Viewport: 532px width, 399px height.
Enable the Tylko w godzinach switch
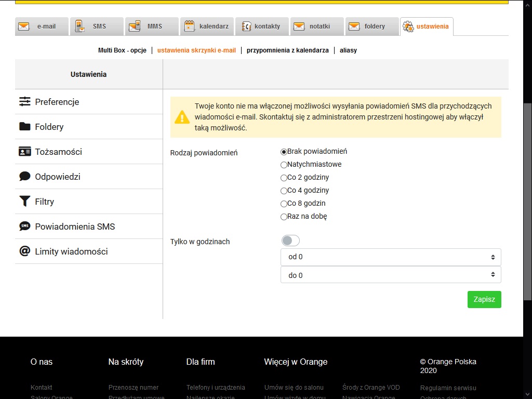click(x=290, y=240)
